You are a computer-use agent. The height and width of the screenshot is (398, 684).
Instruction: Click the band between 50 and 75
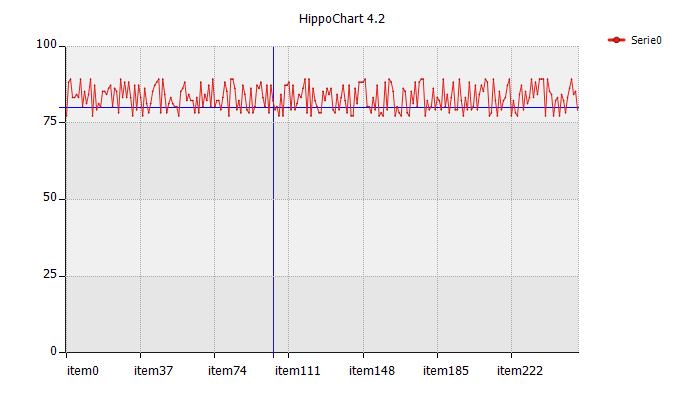click(x=322, y=161)
